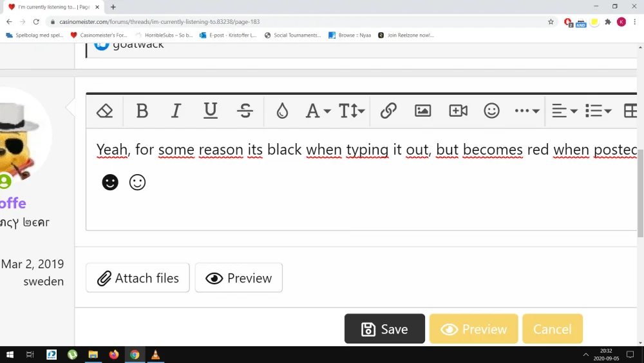Insert an image using picture icon

point(422,111)
